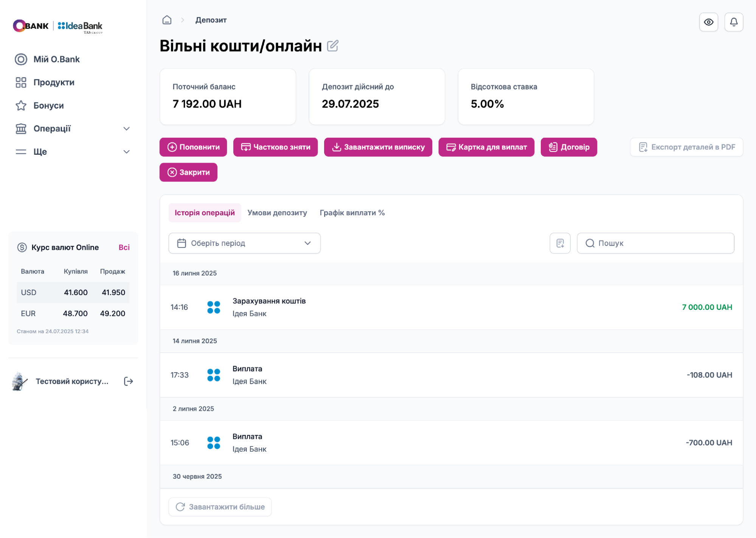Open Мій O.Bank in the sidebar
This screenshot has width=756, height=538.
(x=56, y=59)
